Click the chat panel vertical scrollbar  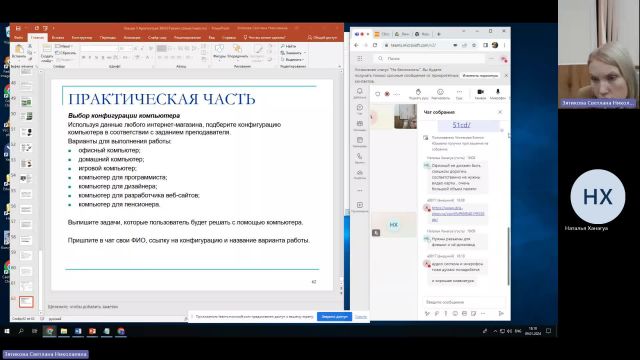508,256
